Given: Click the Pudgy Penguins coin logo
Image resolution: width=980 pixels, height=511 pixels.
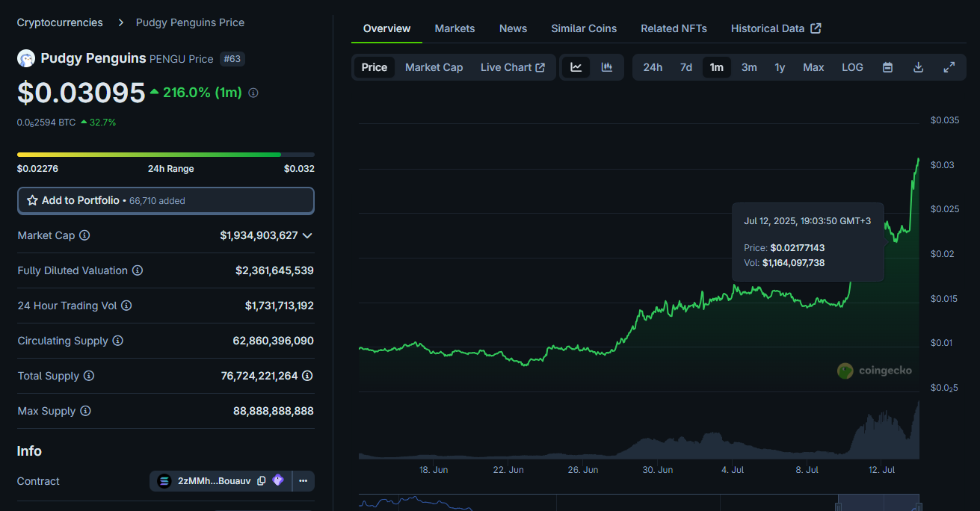Looking at the screenshot, I should pyautogui.click(x=26, y=58).
